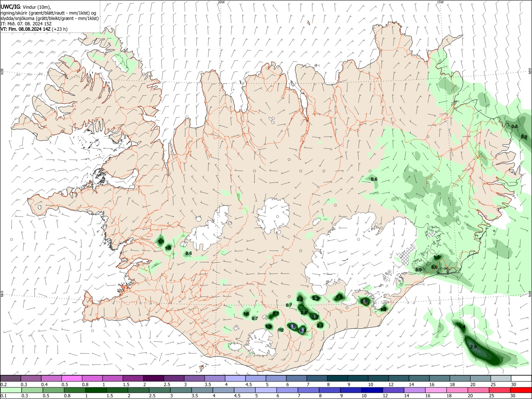
Task: Click the '15W' longitude label at the top
Action: click(x=440, y=2)
